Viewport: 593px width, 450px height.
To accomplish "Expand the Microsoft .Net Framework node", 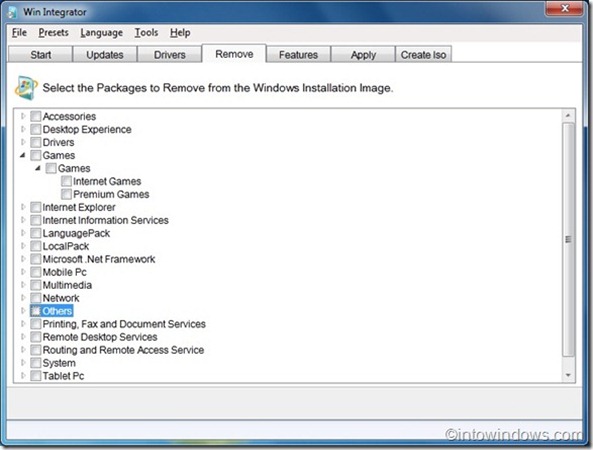I will [23, 259].
